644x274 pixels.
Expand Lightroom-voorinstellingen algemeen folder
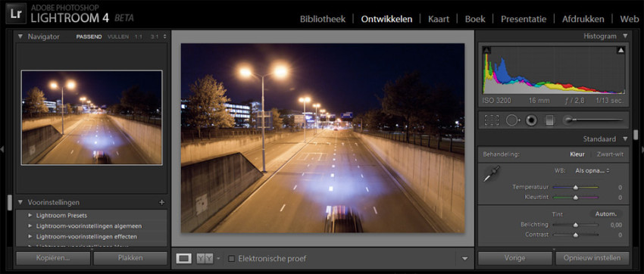pos(30,226)
